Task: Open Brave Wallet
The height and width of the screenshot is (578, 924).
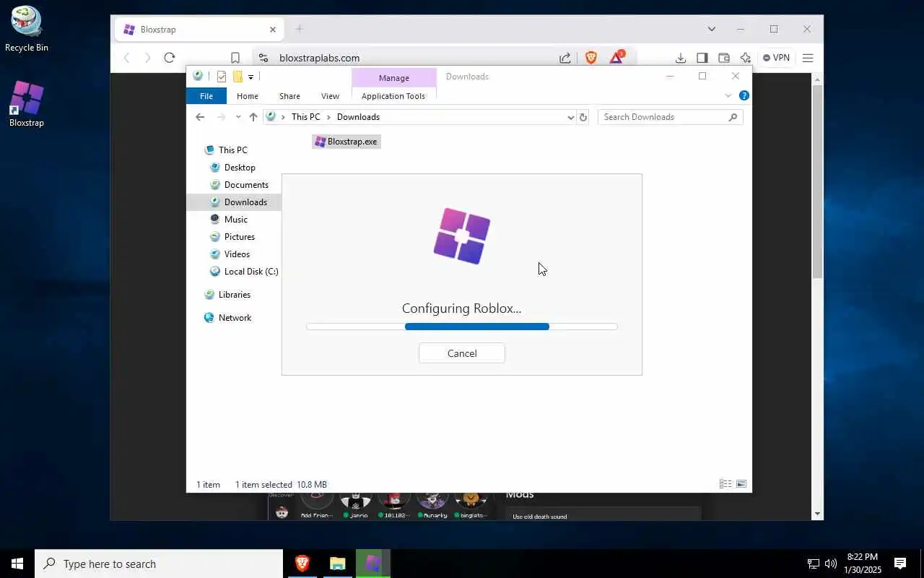Action: pos(724,58)
